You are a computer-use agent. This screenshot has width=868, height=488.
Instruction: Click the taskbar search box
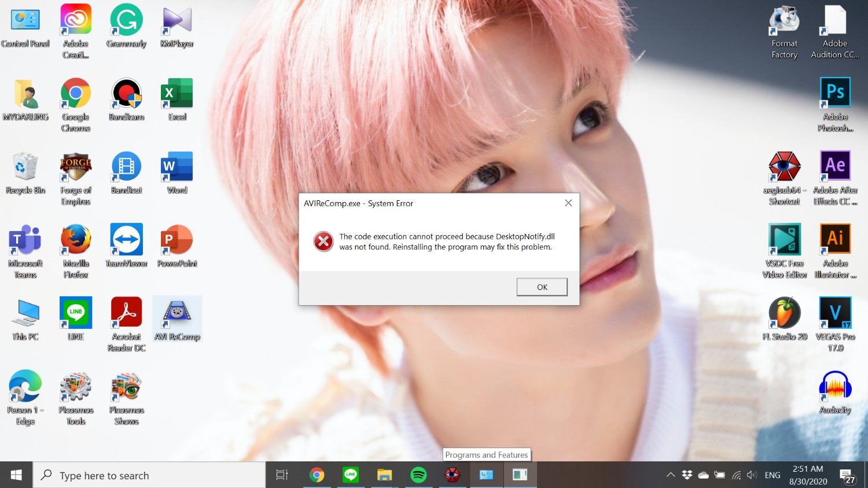tap(149, 475)
